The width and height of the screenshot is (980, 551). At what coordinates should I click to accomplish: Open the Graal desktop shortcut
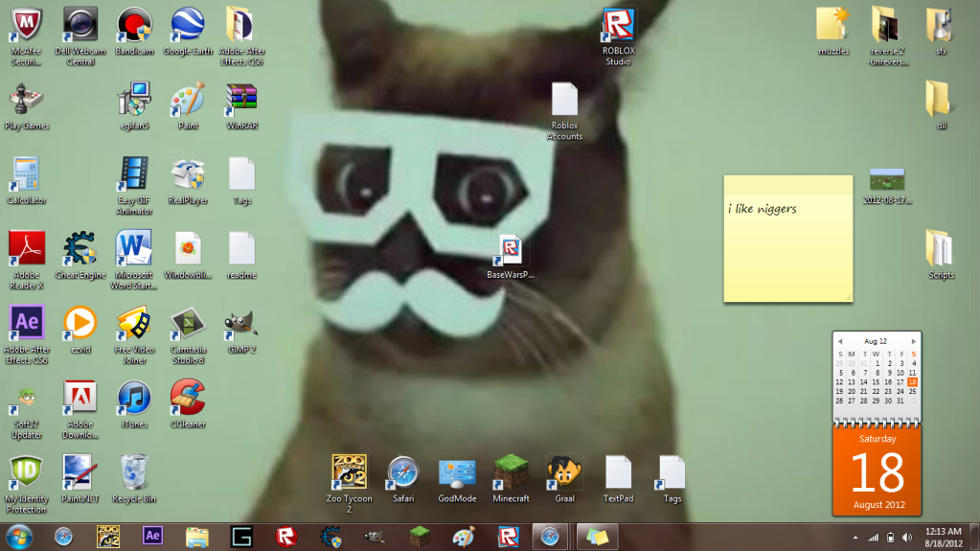(x=564, y=478)
